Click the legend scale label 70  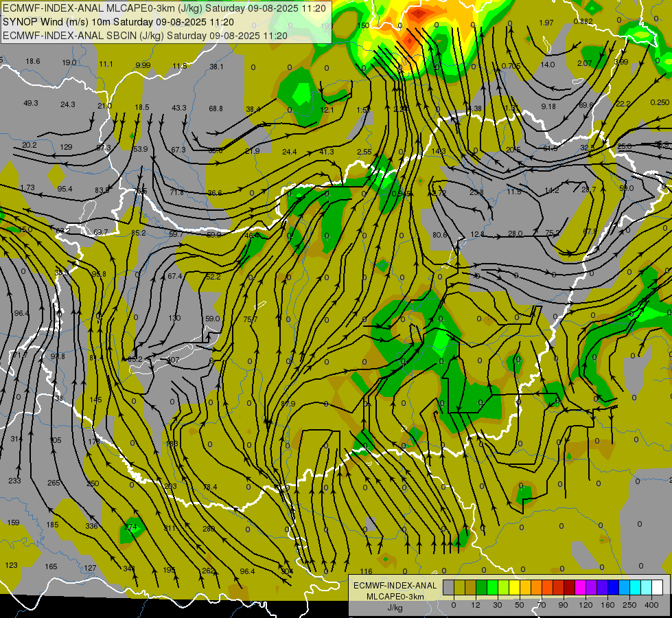[x=542, y=605]
